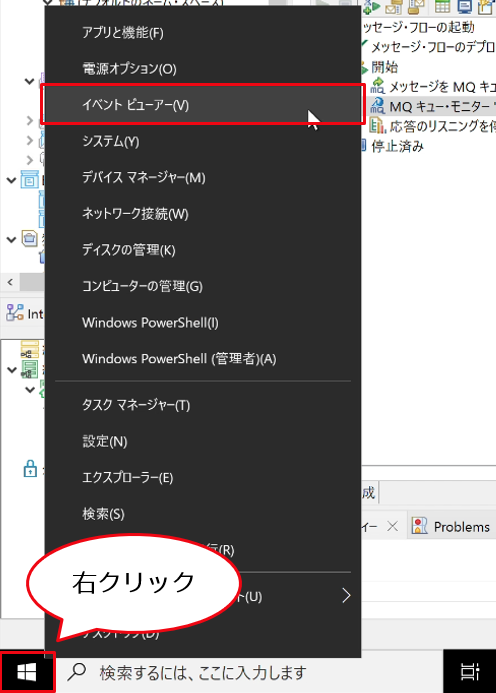
Task: Select メッセージを MQ キュー entry
Action: [x=442, y=87]
